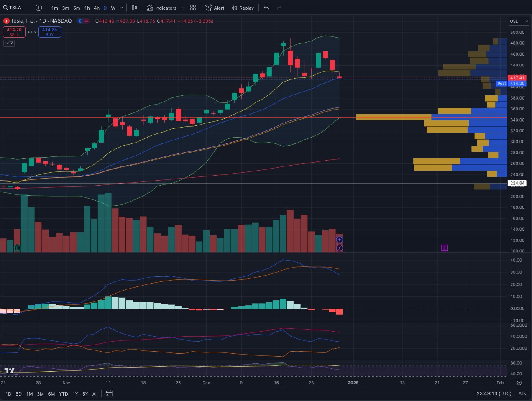Click the red approximate-data icon in legend
The height and width of the screenshot is (401, 532).
[x=87, y=21]
